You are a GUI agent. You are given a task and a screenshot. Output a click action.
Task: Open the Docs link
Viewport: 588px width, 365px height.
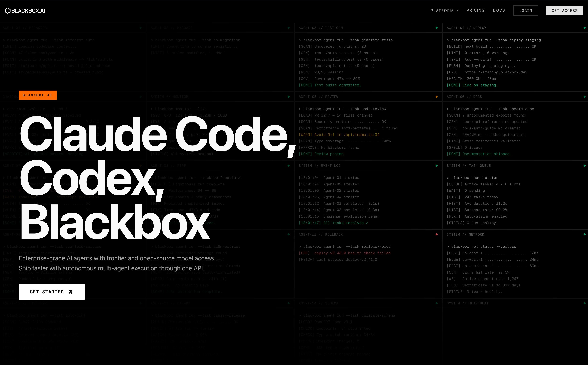[x=499, y=10]
